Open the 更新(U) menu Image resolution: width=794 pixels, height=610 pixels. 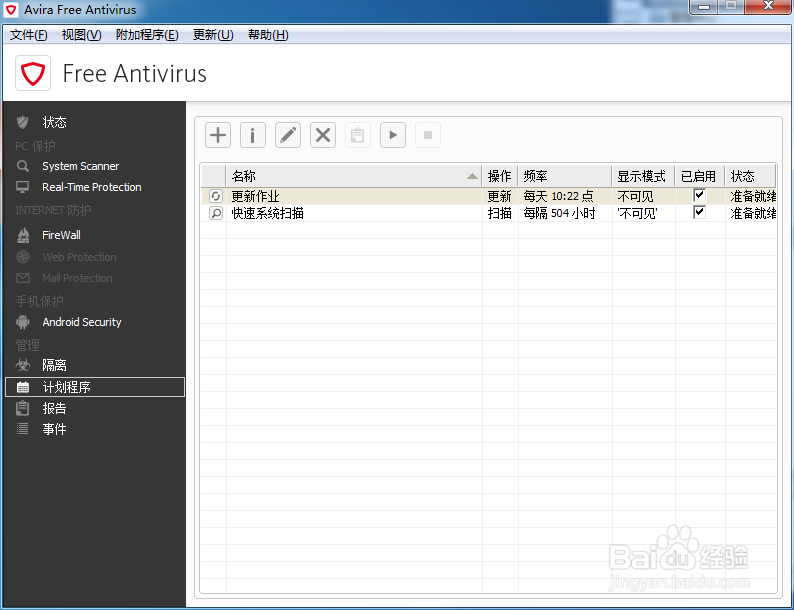coord(213,35)
